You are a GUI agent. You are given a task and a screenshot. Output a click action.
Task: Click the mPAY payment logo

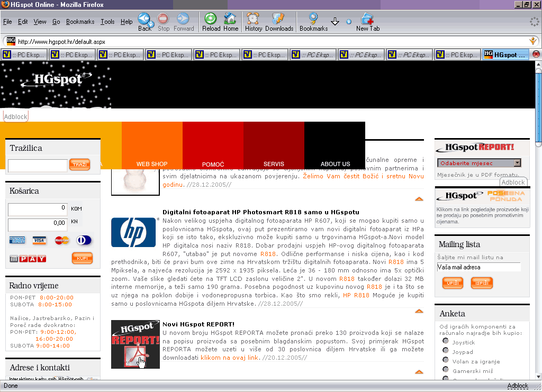[28, 259]
